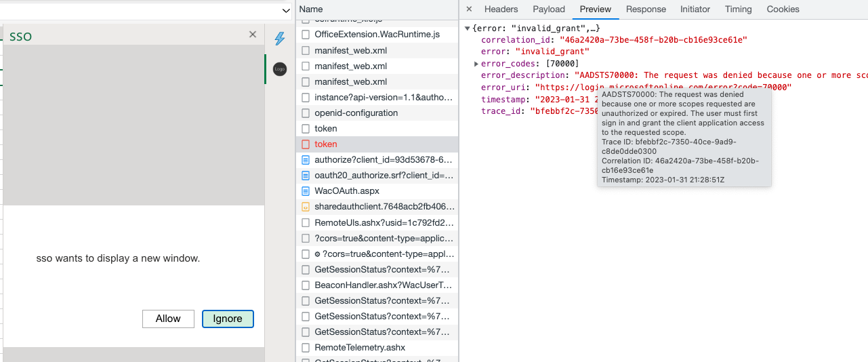
Task: Click the file icon beside openid-configuration
Action: [305, 113]
